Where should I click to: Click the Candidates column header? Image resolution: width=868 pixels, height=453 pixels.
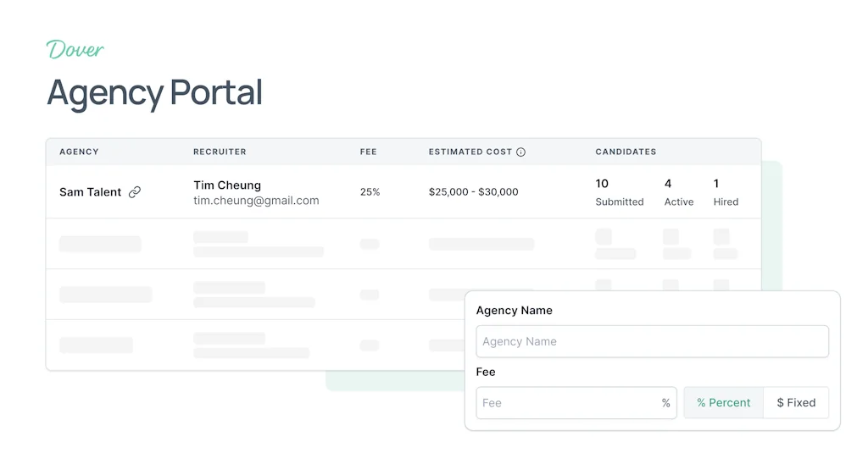coord(626,152)
